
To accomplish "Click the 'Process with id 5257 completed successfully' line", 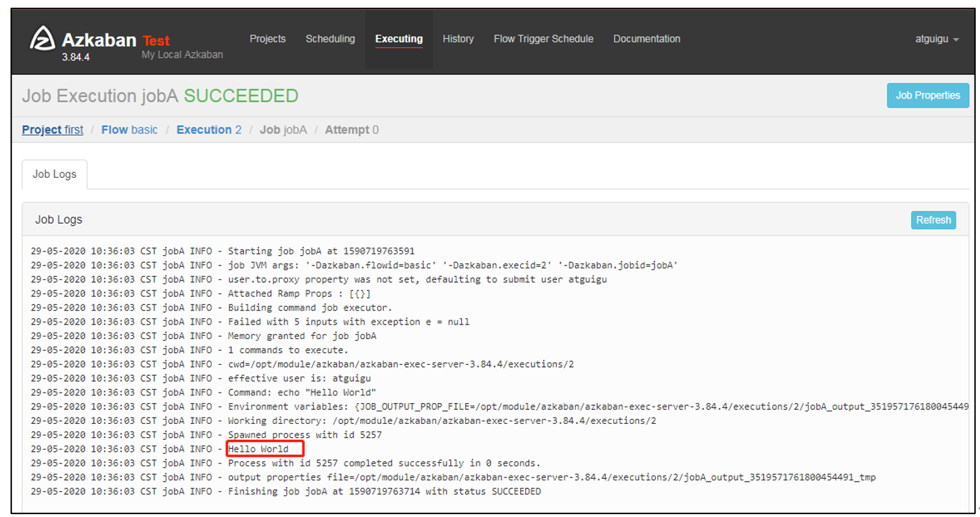I will tap(286, 463).
